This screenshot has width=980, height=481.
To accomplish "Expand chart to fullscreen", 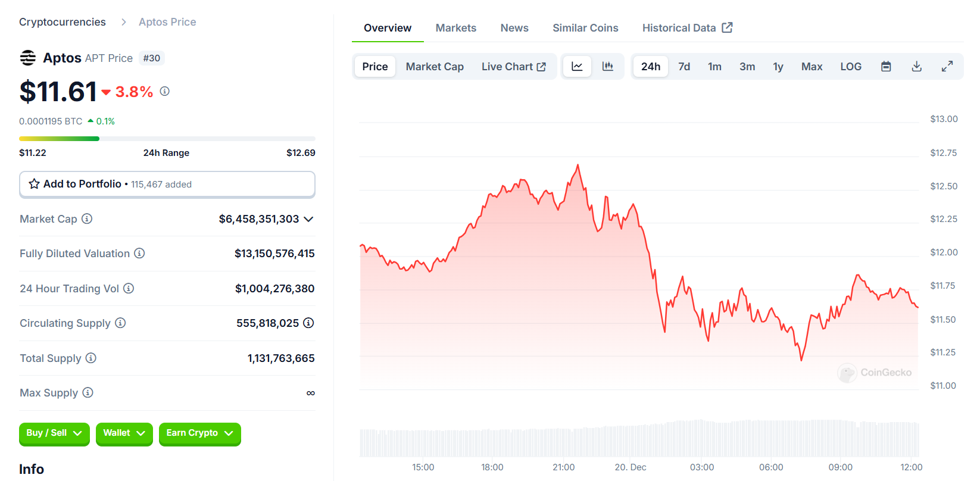I will click(947, 67).
